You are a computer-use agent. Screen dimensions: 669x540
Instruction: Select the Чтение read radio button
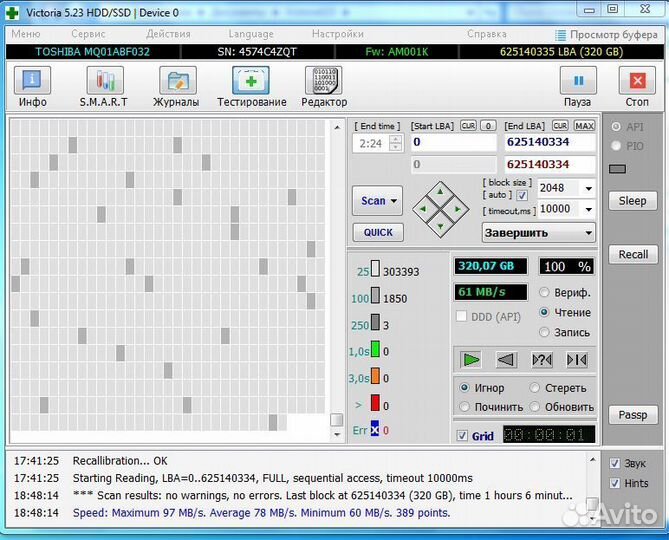pos(544,312)
